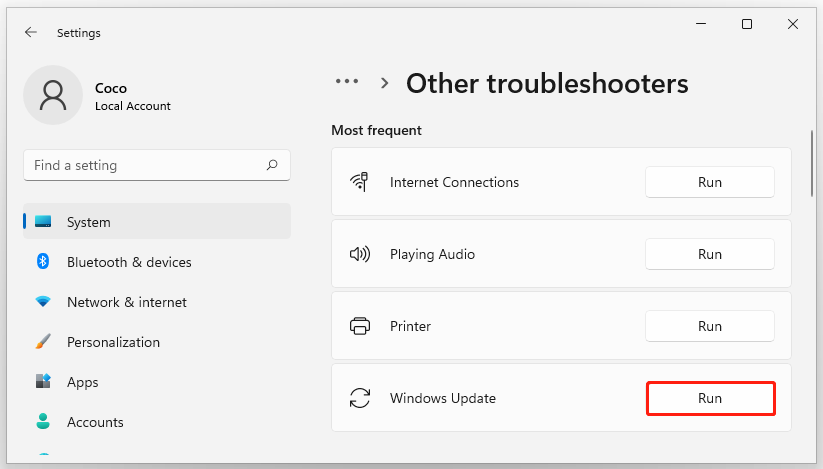Run the Playing Audio troubleshooter
The image size is (823, 469).
point(710,254)
